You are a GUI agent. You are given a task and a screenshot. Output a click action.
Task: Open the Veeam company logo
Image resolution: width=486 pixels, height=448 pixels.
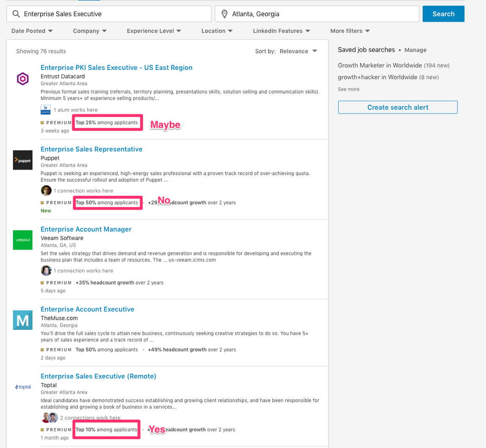tap(23, 240)
